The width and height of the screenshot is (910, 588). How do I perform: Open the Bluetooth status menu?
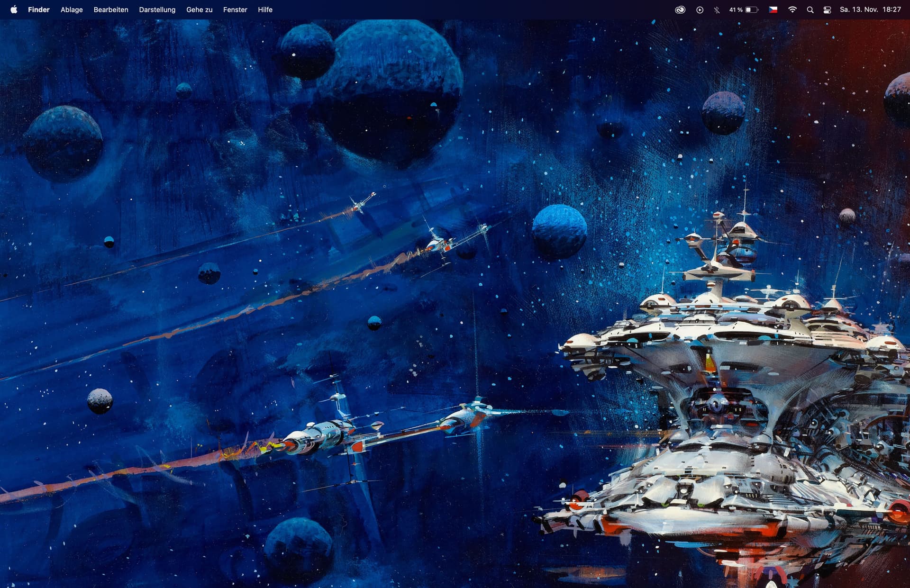(717, 9)
